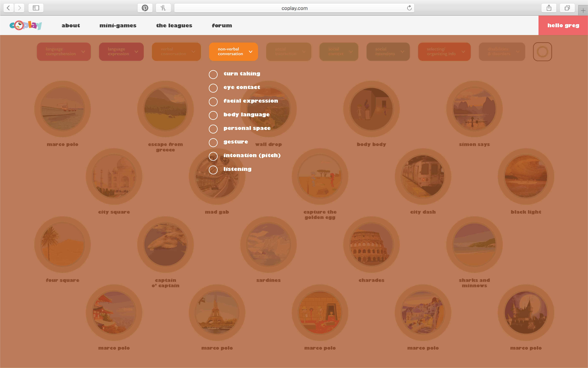Expand the language comprehension dropdown

pyautogui.click(x=64, y=52)
